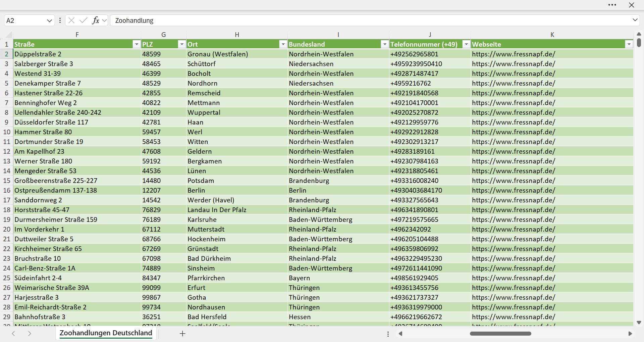Open the Webseite column filter dropdown
Screen dimensions: 644x342
[629, 44]
